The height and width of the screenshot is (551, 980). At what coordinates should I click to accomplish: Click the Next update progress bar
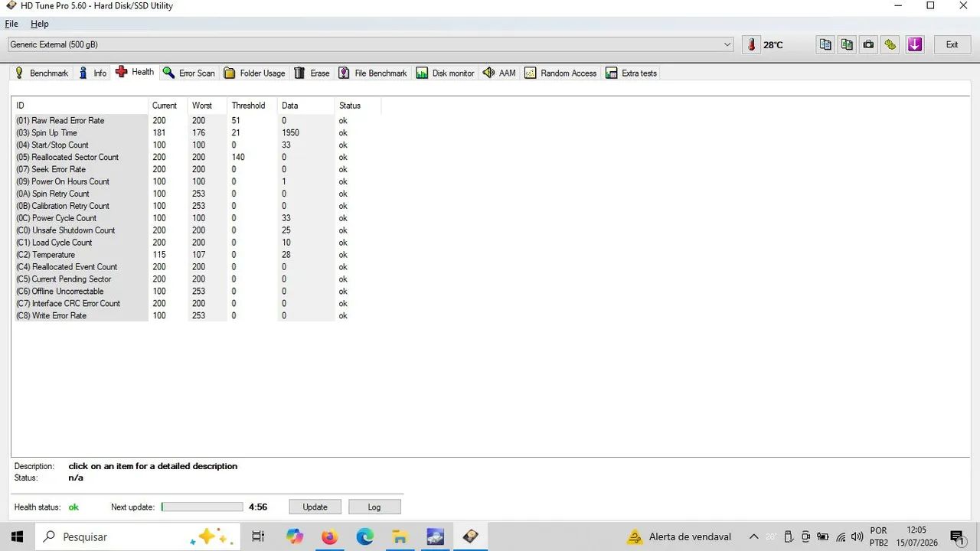click(202, 507)
